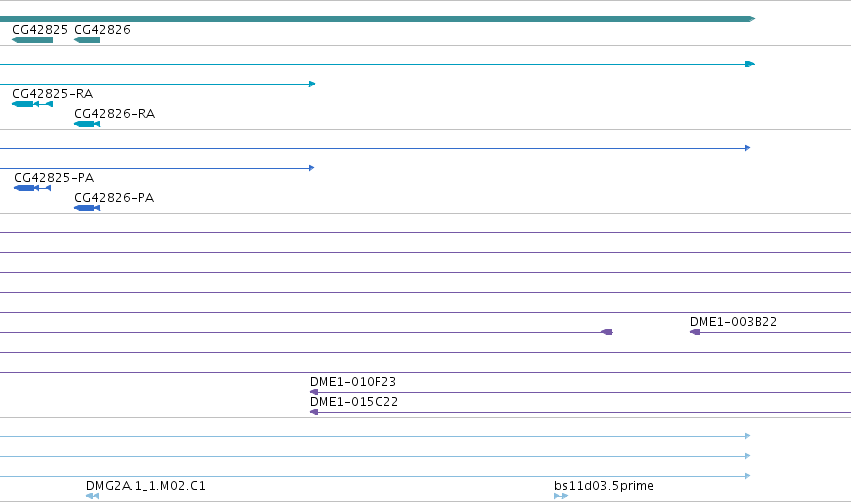Select the DME1-003B22 clone label
851x502 pixels.
(733, 322)
